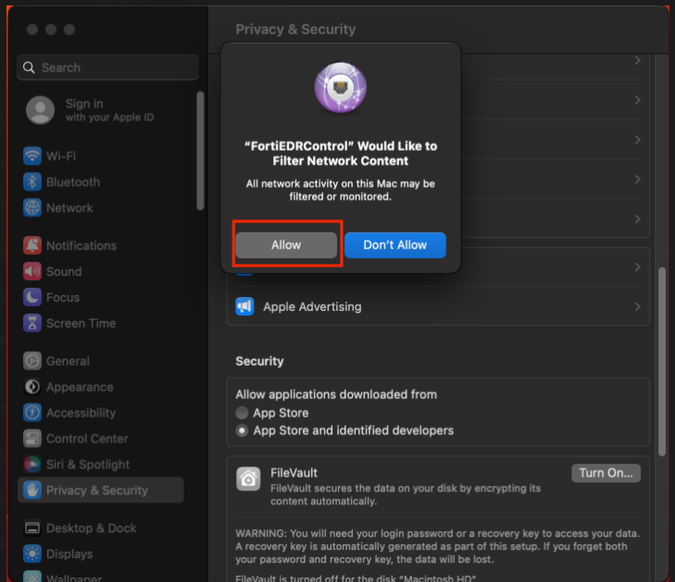Screen dimensions: 675x582
Task: Click the Privacy & Security hand icon
Action: coord(32,490)
